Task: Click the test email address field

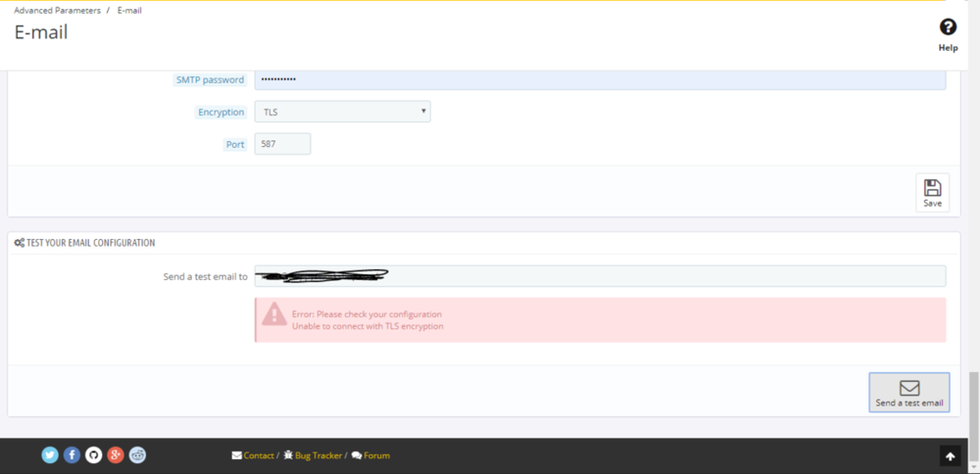Action: click(x=600, y=276)
